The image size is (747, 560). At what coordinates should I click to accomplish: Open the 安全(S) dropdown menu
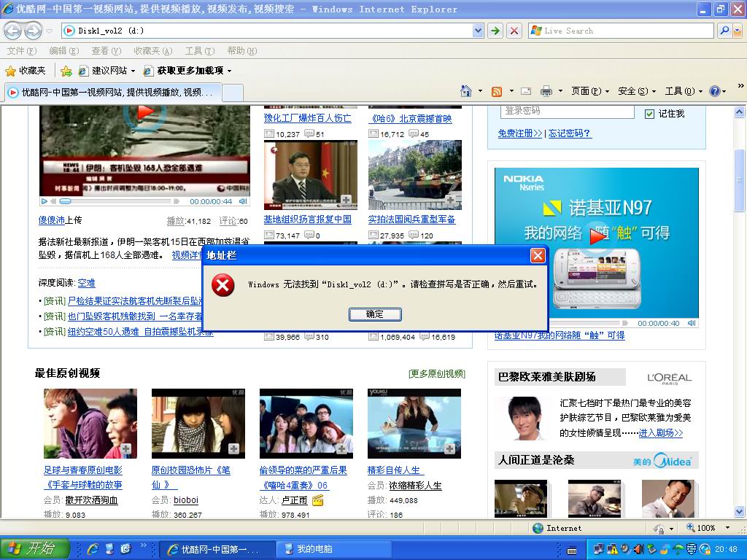[x=637, y=91]
